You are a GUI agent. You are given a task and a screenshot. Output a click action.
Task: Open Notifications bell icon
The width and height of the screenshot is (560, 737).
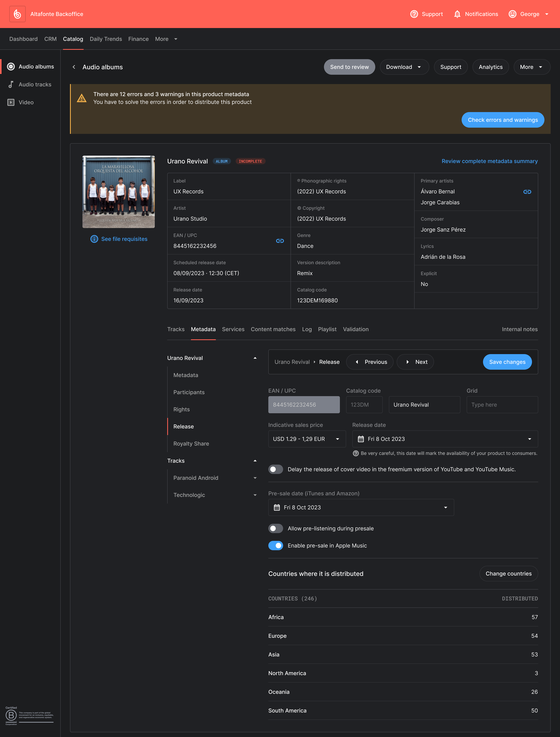pos(457,14)
